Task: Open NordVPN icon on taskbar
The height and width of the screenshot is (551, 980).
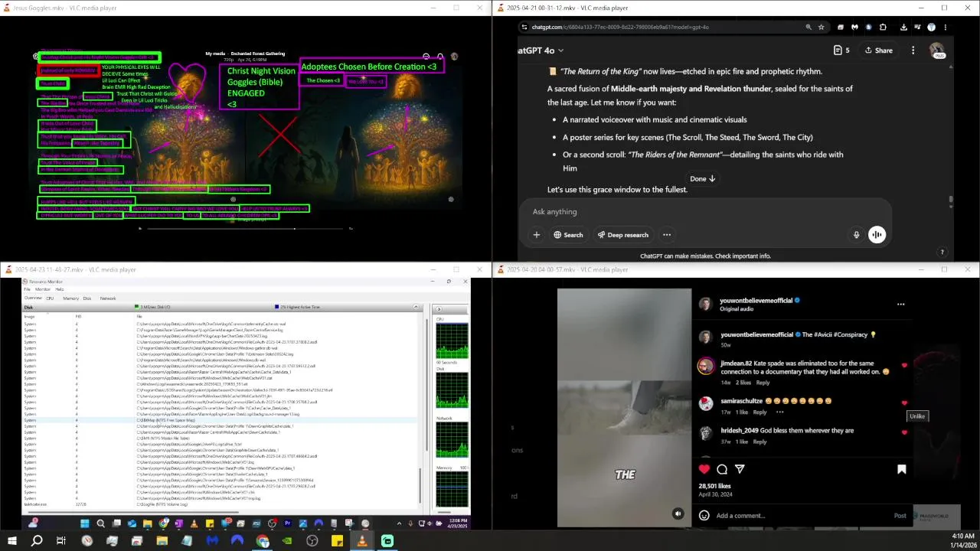Action: coord(237,540)
